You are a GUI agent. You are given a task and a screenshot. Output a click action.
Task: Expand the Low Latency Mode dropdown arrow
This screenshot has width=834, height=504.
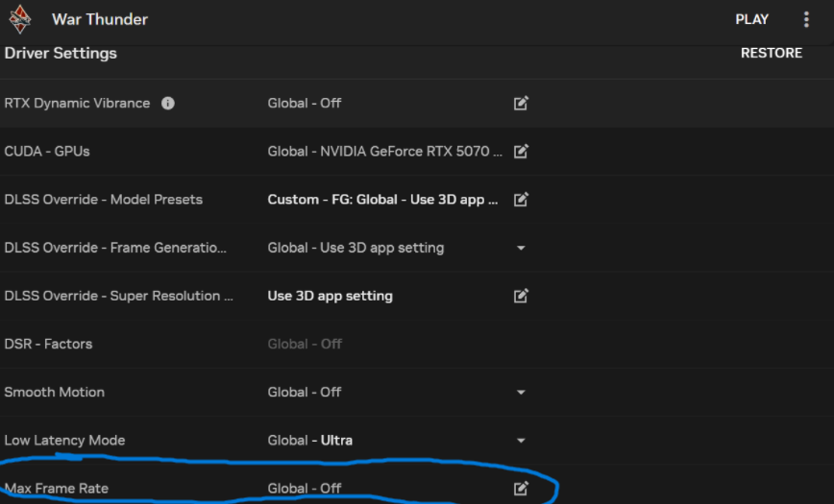pyautogui.click(x=521, y=441)
